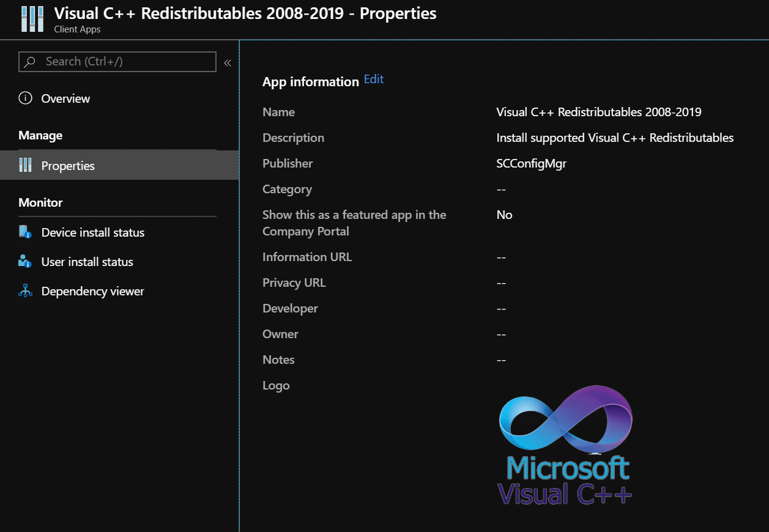Click the Privacy URL label

click(294, 283)
